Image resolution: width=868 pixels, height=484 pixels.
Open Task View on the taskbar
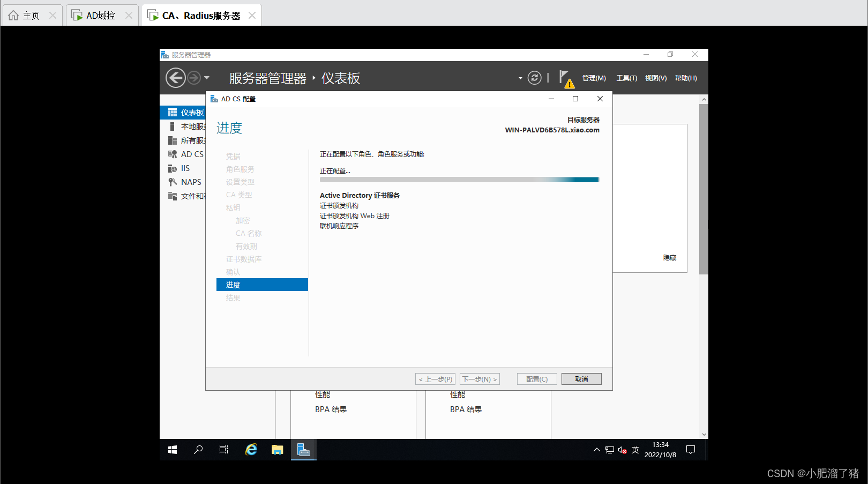224,450
